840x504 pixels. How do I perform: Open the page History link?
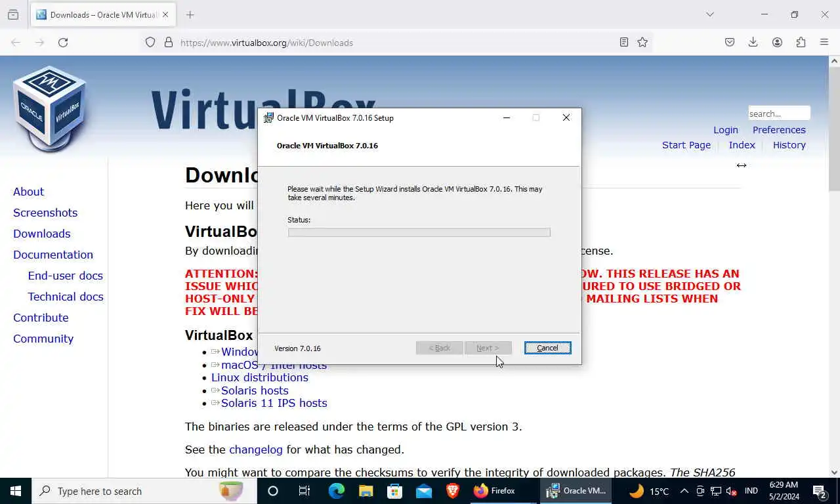[789, 145]
